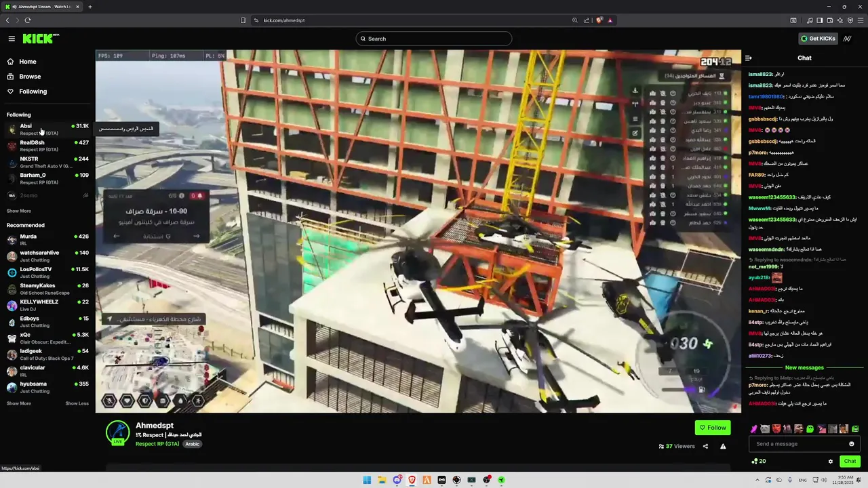This screenshot has height=488, width=868.
Task: Click the Brave Rewards triangle icon
Action: click(x=610, y=20)
